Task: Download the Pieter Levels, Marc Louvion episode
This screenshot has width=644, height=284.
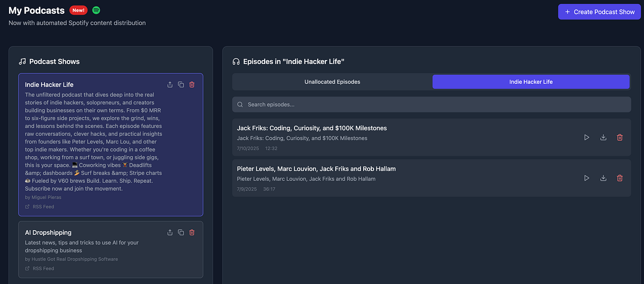Action: click(603, 178)
